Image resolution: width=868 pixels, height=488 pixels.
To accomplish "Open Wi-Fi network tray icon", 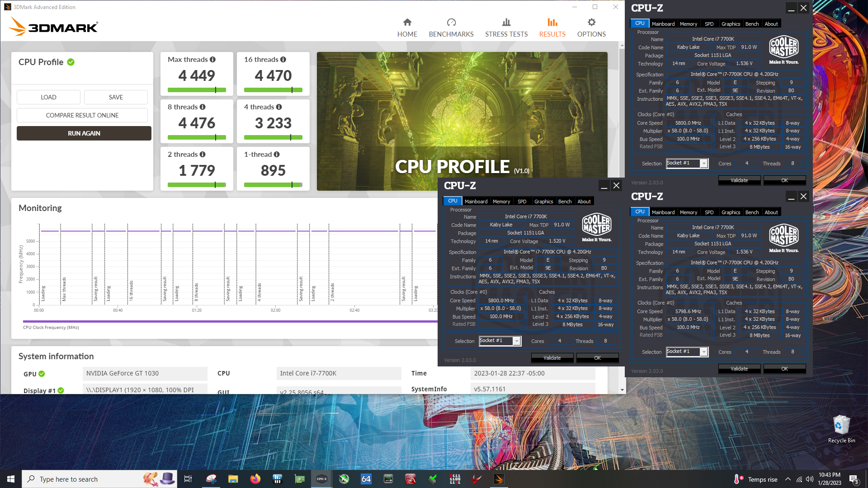I will 799,479.
